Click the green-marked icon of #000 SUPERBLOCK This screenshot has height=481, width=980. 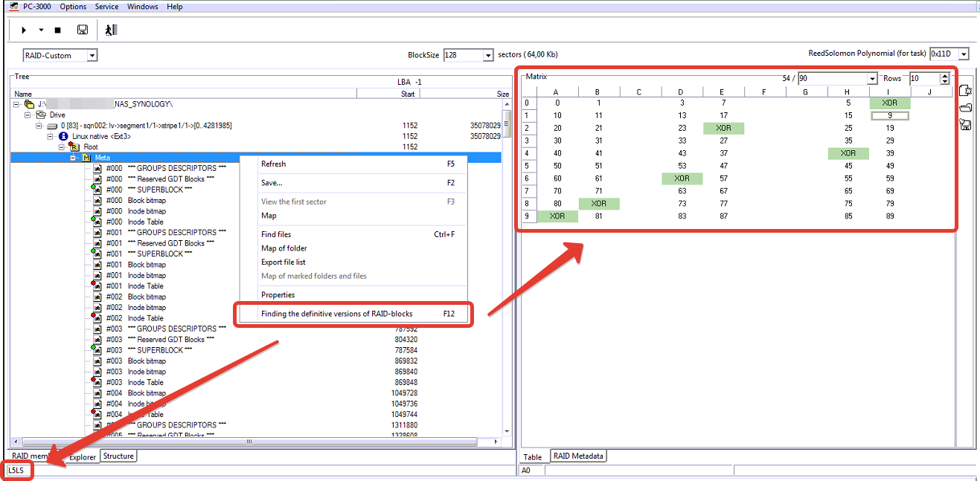[97, 190]
